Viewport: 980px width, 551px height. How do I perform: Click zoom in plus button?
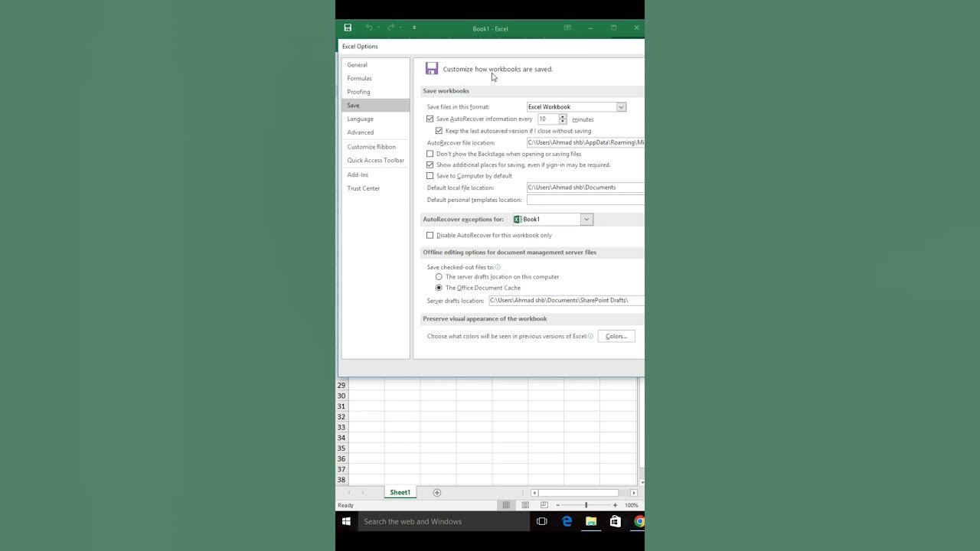tap(615, 505)
